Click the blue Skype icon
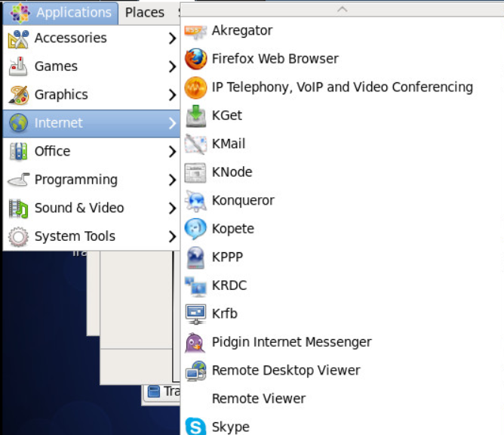The height and width of the screenshot is (435, 504). click(195, 426)
